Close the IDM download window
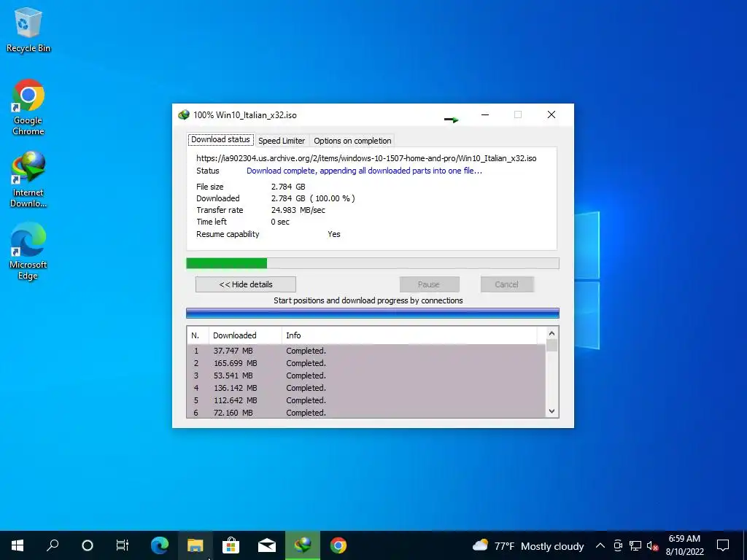747x560 pixels. [x=551, y=114]
